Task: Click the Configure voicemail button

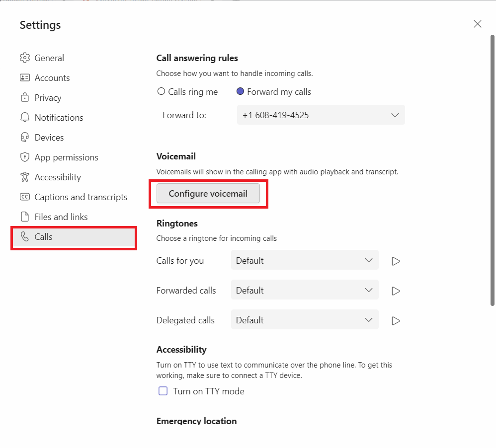Action: click(x=208, y=194)
